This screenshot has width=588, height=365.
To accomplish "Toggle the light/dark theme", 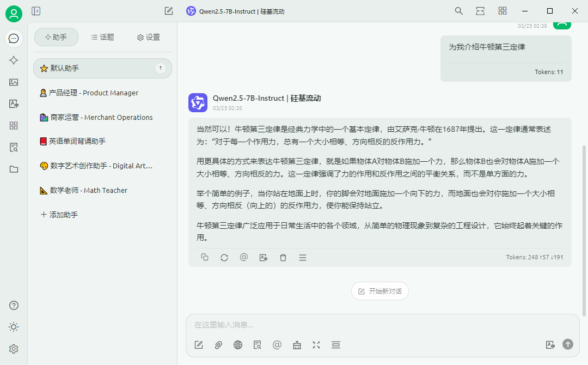I will coord(14,327).
